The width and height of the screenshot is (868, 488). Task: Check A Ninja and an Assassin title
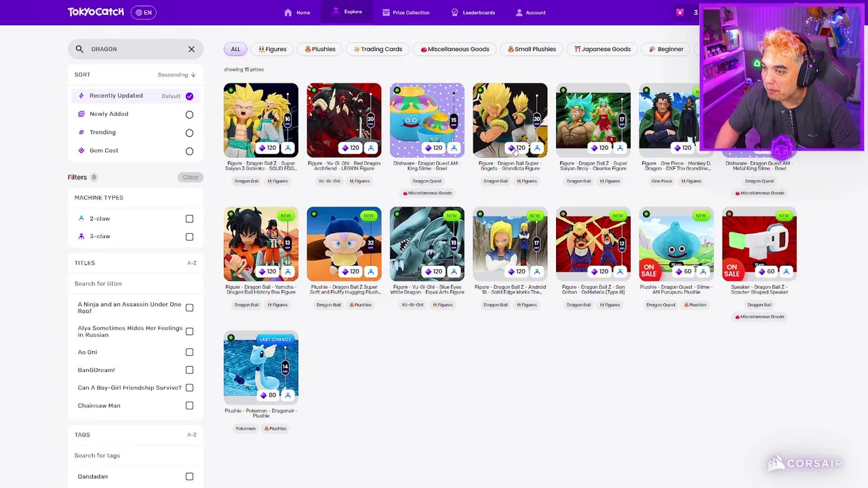(x=189, y=308)
